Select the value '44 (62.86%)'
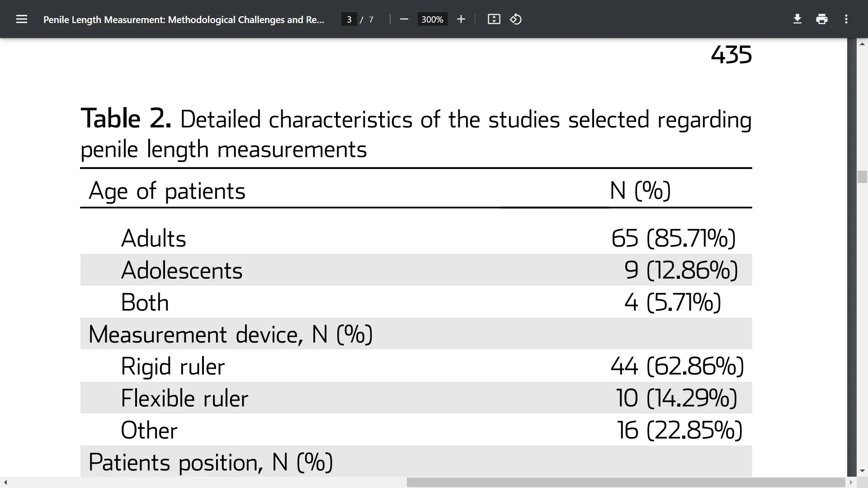 [x=677, y=366]
